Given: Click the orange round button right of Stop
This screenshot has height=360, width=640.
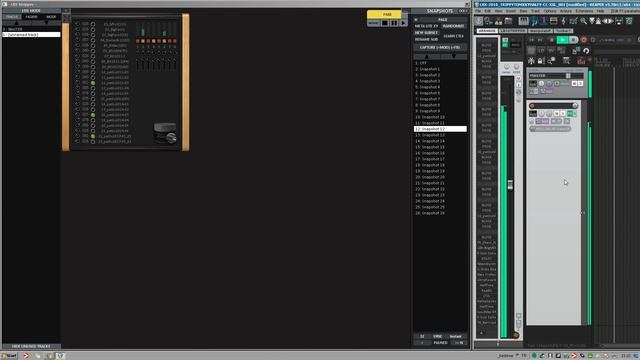Looking at the screenshot, I should 584,40.
